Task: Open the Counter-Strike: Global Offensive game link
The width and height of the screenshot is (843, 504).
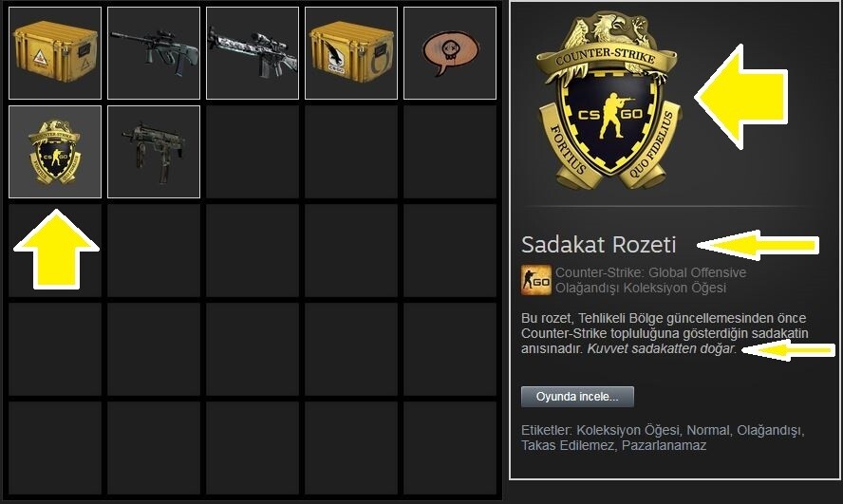Action: [650, 272]
